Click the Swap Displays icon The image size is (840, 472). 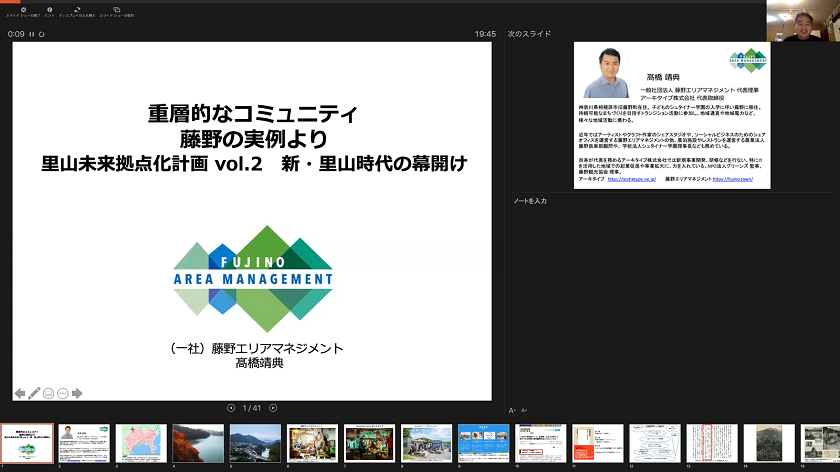pos(77,10)
